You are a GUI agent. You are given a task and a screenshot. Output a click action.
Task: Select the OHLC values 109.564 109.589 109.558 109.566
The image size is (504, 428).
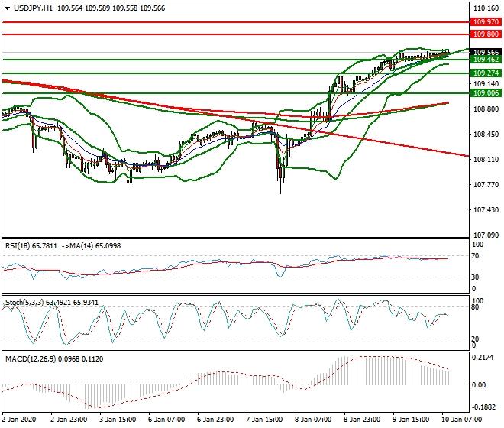point(111,8)
